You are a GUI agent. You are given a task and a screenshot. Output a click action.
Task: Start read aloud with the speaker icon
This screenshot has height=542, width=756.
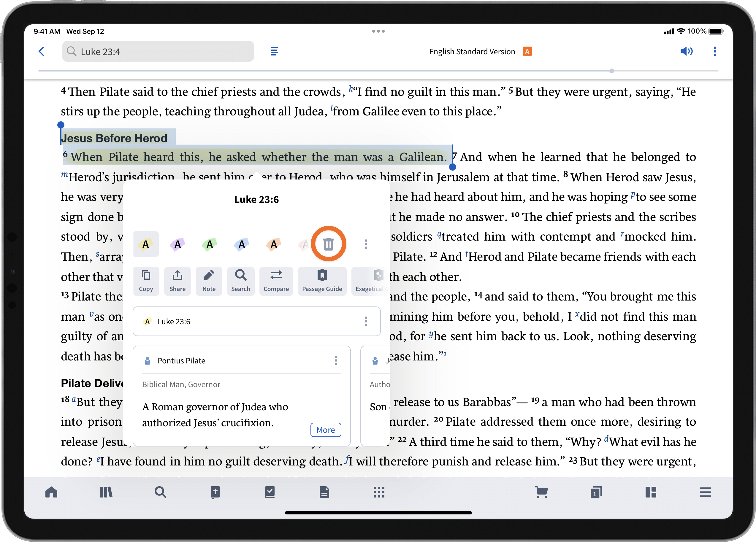point(686,51)
